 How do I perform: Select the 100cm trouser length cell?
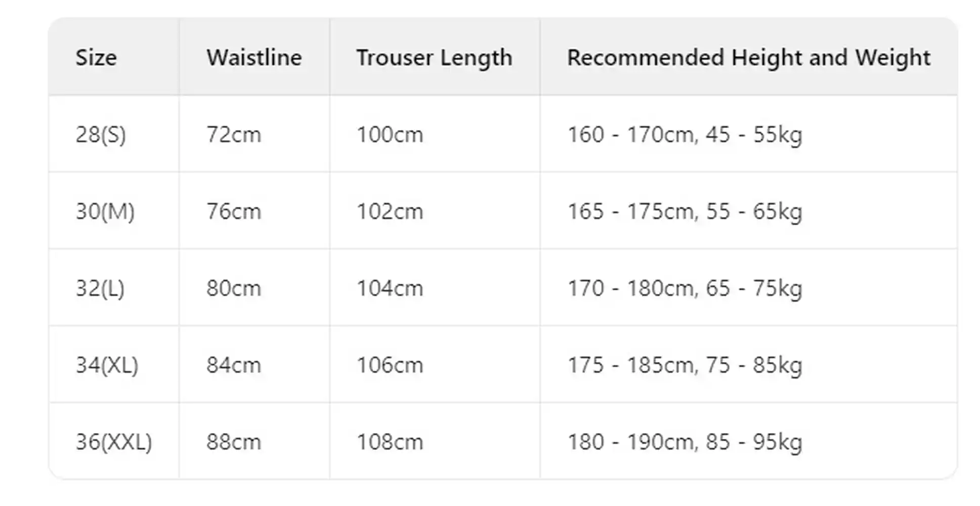pyautogui.click(x=390, y=135)
